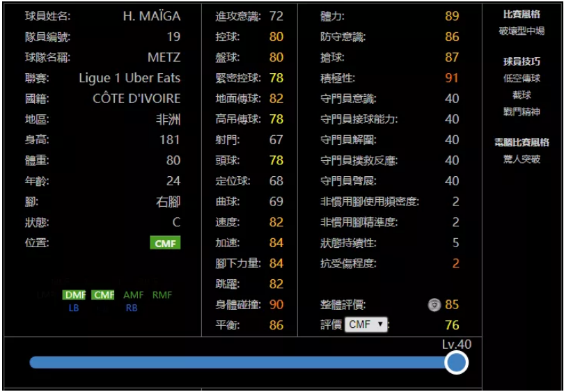Click the 射門 value 67

(x=276, y=140)
